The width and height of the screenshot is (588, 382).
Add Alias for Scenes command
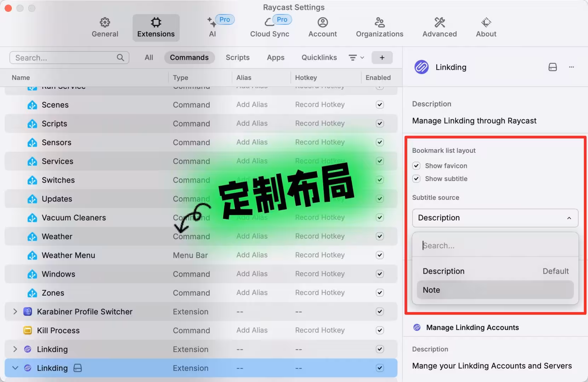click(x=252, y=105)
